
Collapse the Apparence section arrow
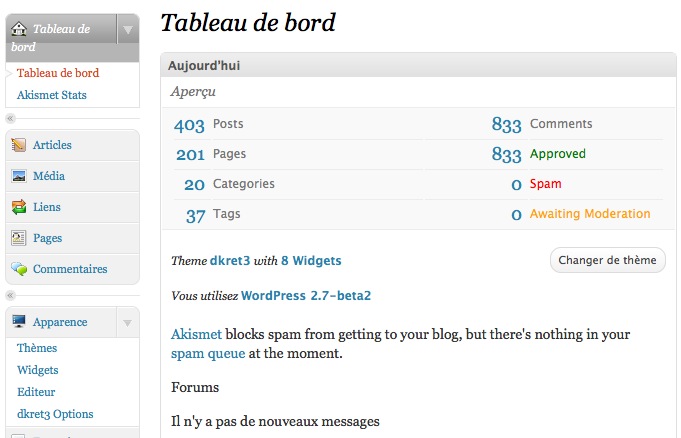tap(127, 323)
